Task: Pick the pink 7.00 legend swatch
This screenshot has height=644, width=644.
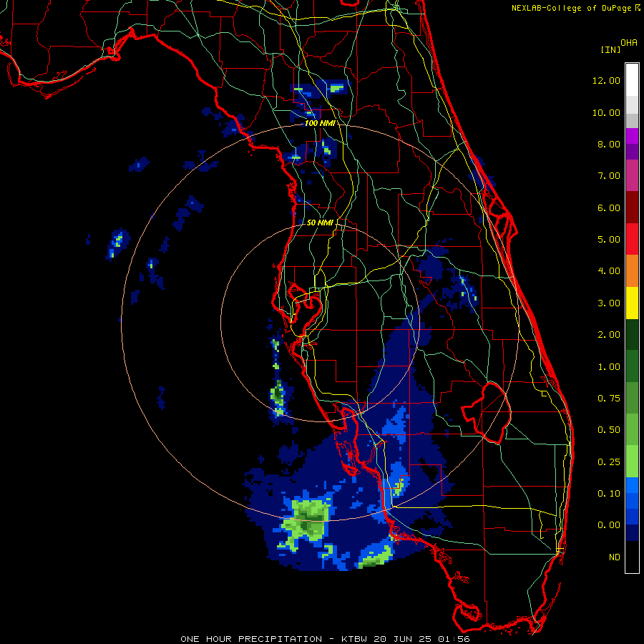Action: coord(632,175)
